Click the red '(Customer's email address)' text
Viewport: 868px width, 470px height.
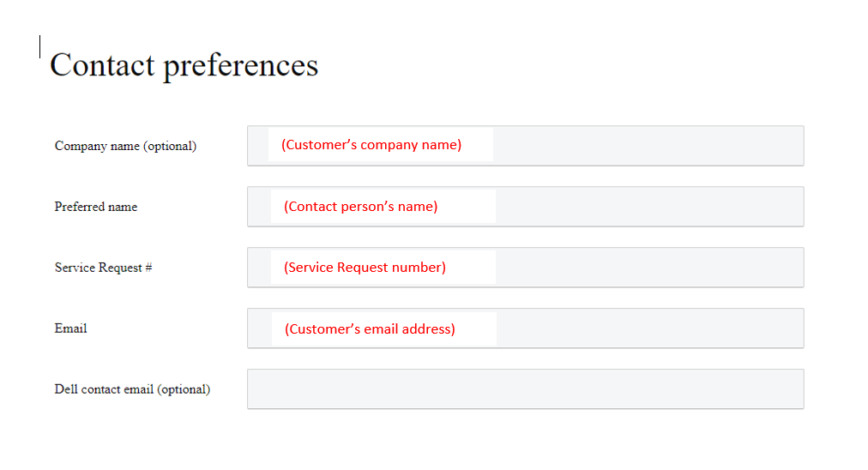coord(370,329)
